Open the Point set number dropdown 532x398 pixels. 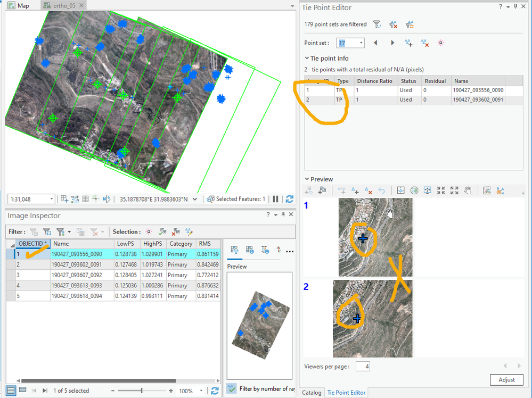tap(362, 43)
